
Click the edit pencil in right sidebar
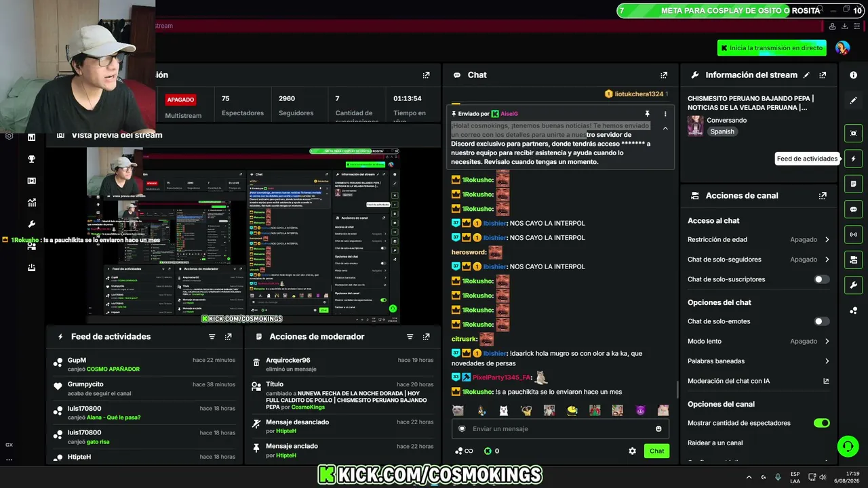[x=853, y=100]
